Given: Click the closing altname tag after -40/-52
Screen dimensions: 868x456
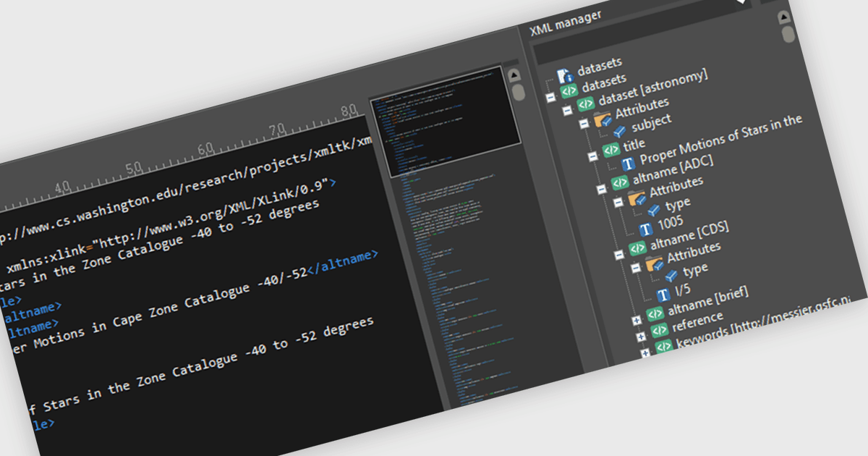Looking at the screenshot, I should pyautogui.click(x=343, y=263).
